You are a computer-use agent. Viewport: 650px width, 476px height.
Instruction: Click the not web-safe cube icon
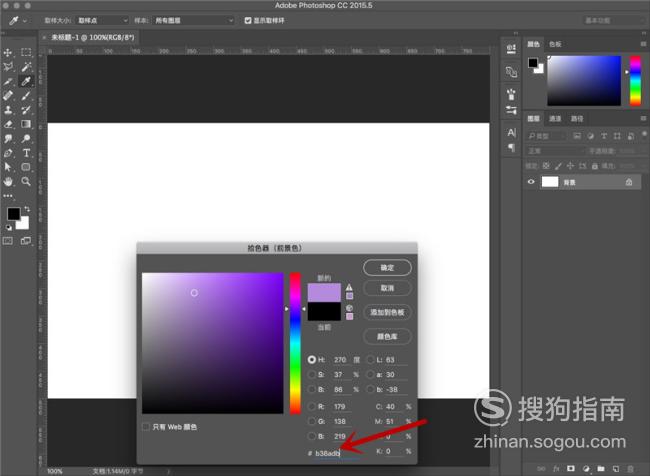[x=349, y=308]
